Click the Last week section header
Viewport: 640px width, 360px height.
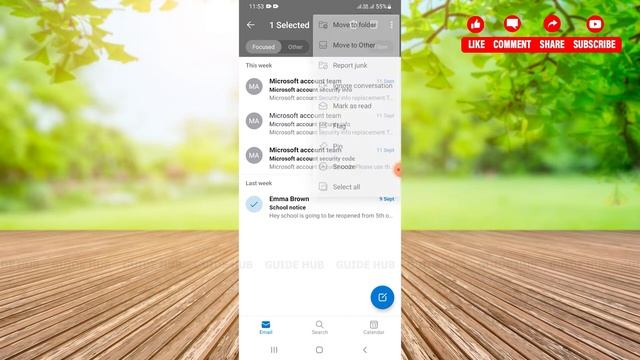pos(258,183)
